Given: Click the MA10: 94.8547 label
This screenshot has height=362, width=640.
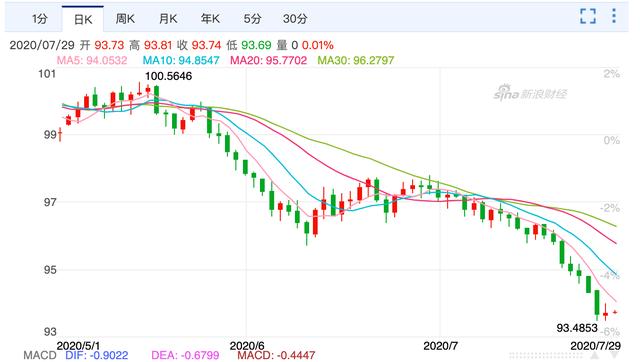Looking at the screenshot, I should [181, 60].
